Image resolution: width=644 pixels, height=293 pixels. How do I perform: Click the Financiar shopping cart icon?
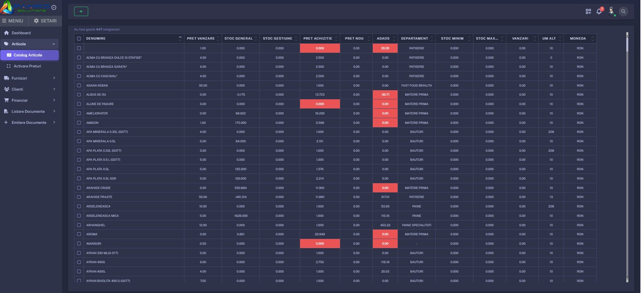click(6, 100)
